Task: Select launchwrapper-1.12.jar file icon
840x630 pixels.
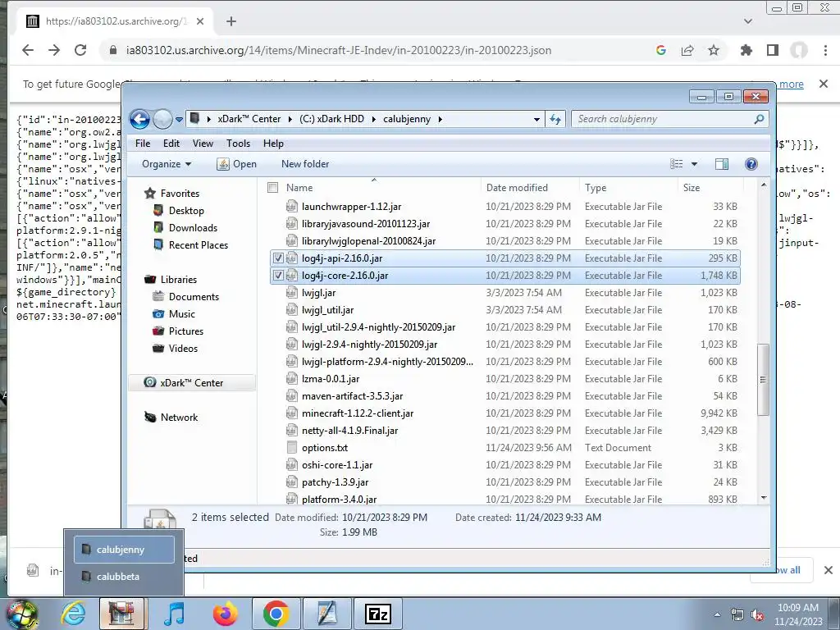Action: coord(291,206)
